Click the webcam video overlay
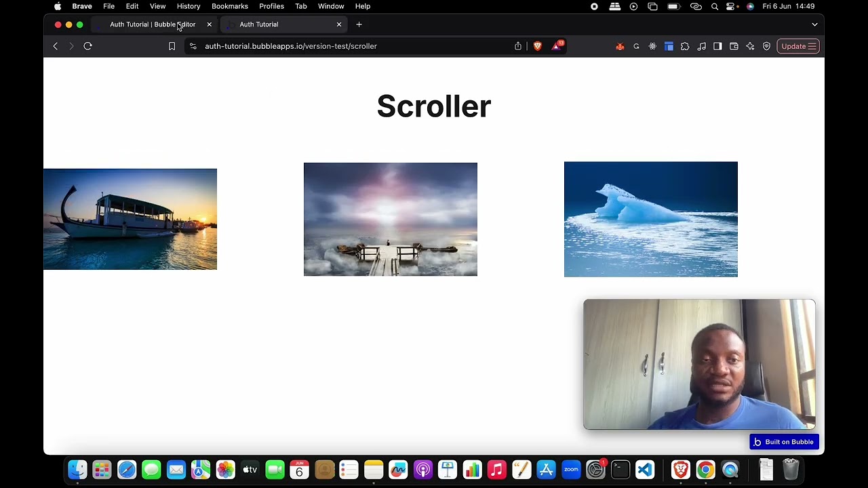The width and height of the screenshot is (868, 488). 699,364
